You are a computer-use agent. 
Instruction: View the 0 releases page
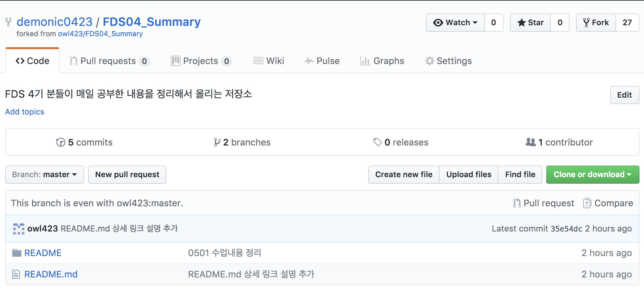(x=401, y=142)
